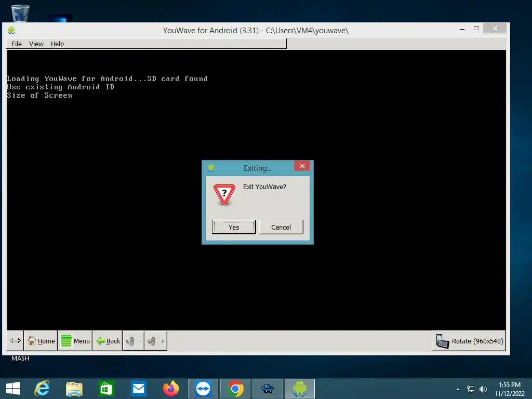Close the YouWave main window

(495, 29)
